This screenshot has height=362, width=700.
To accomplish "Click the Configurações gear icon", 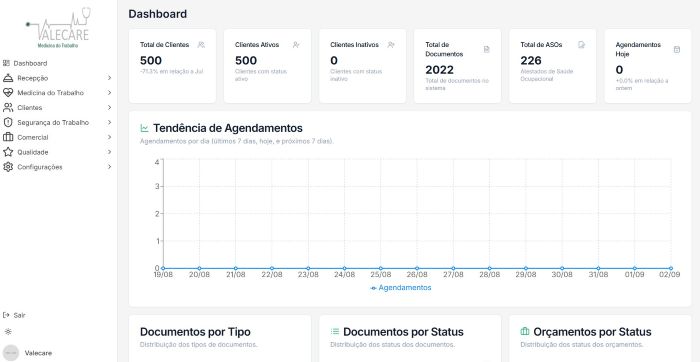I will 8,167.
